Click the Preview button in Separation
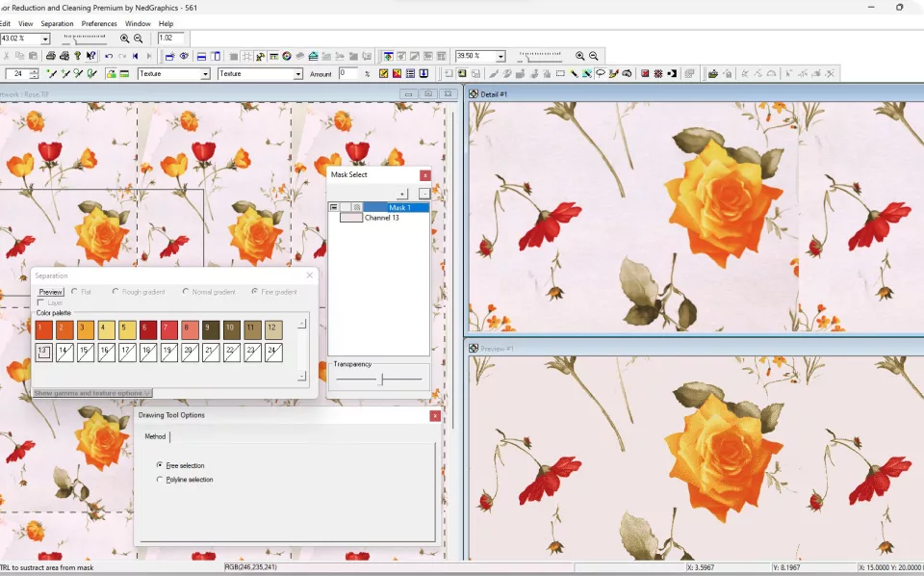924x576 pixels. [x=50, y=292]
